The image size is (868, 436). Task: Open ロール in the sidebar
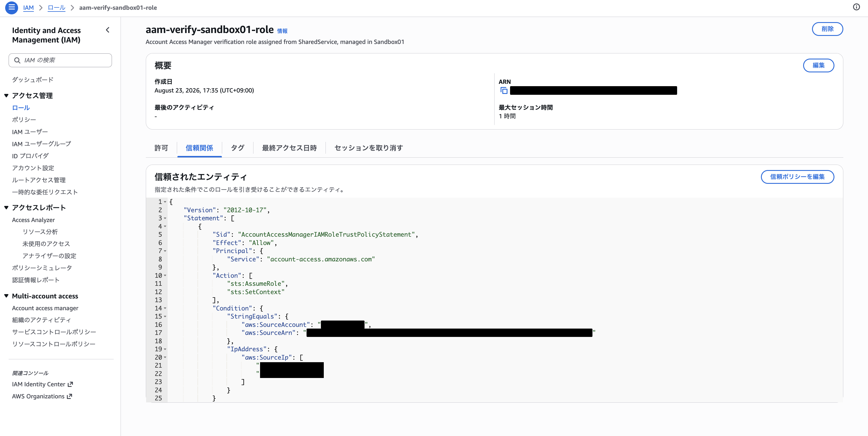[21, 108]
